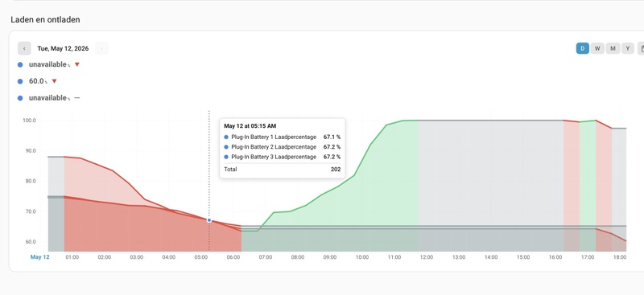Click the 06:00 x-axis label
This screenshot has height=295, width=644.
(233, 257)
